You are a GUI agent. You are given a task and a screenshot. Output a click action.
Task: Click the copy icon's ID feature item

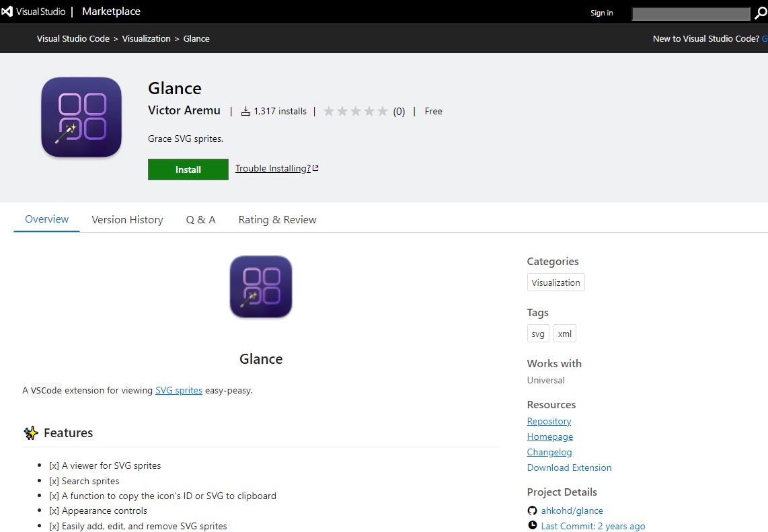[163, 496]
